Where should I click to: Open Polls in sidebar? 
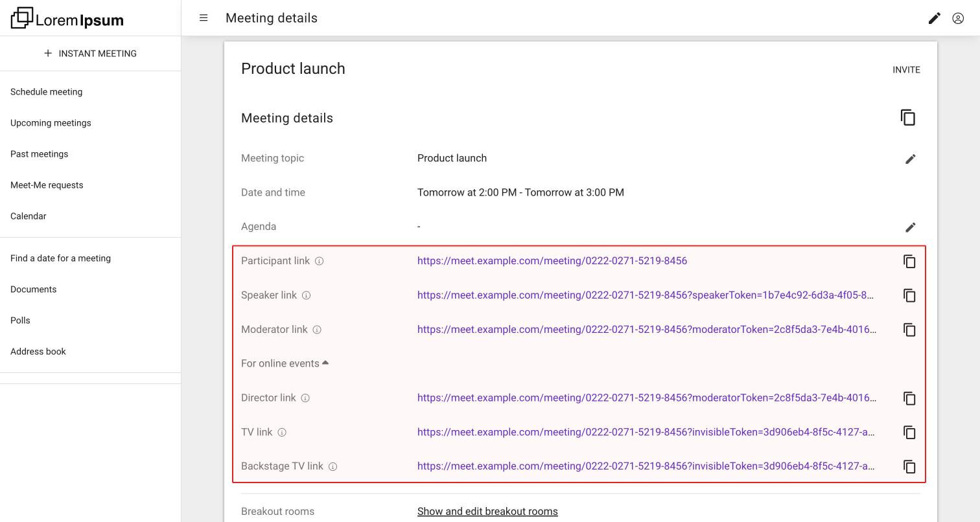[20, 321]
